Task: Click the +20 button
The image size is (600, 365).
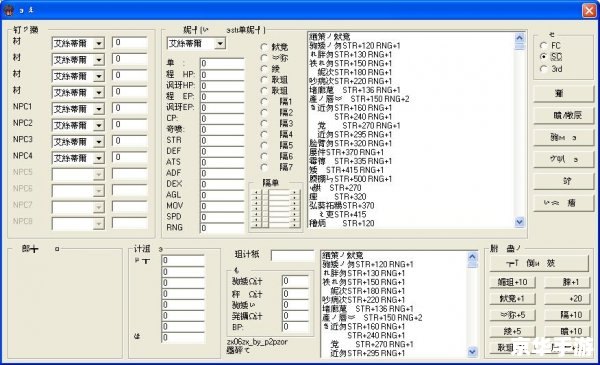Action: pos(567,298)
